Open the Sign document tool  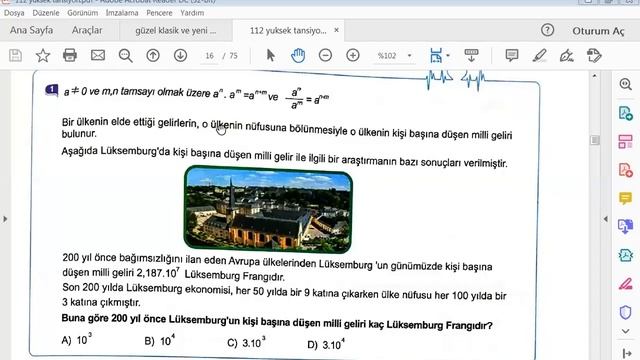coord(567,55)
